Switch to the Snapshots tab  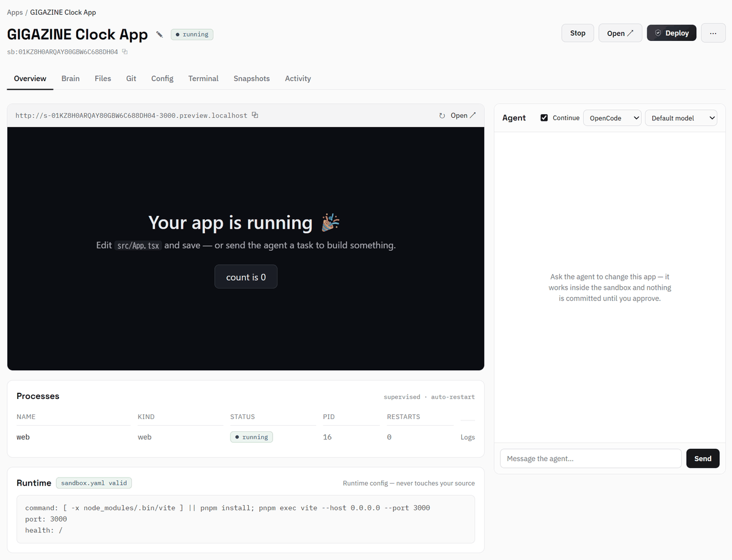(x=251, y=78)
